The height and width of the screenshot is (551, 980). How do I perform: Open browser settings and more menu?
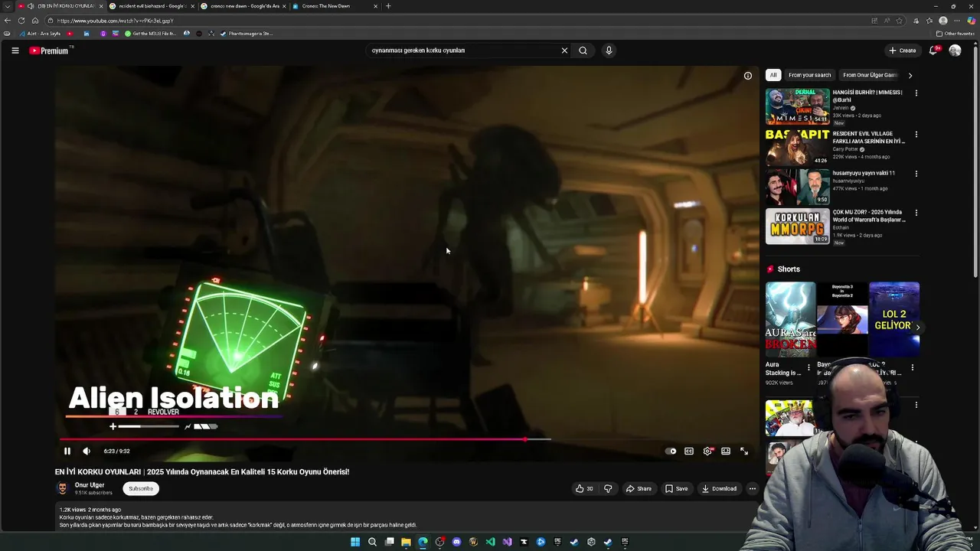tap(957, 21)
